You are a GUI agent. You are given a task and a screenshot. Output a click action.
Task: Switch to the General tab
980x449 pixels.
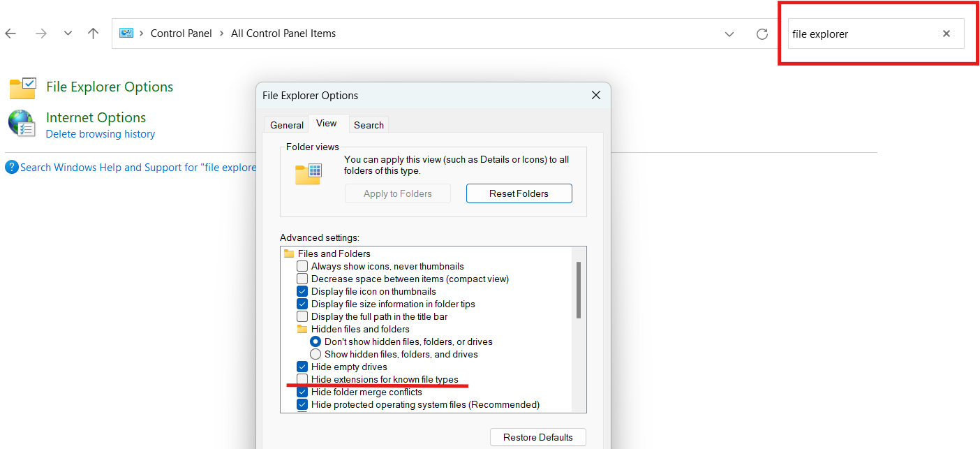(287, 125)
